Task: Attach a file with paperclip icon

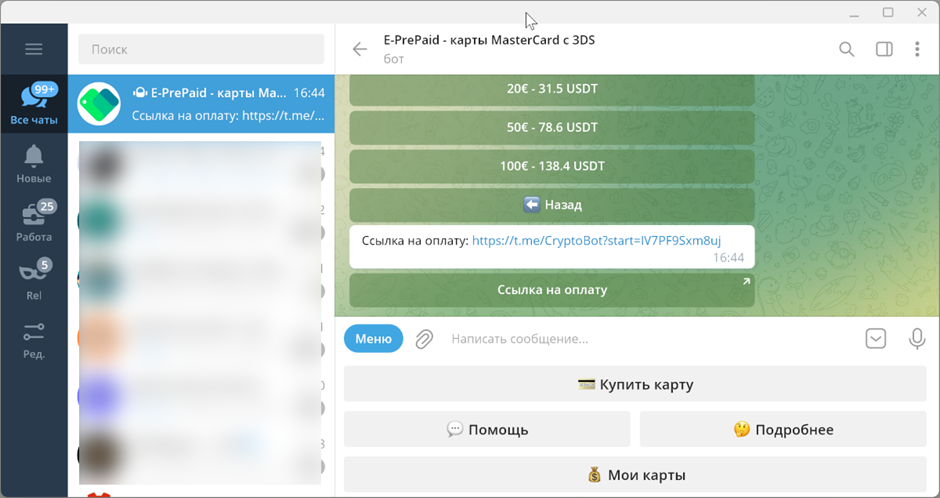Action: tap(424, 339)
